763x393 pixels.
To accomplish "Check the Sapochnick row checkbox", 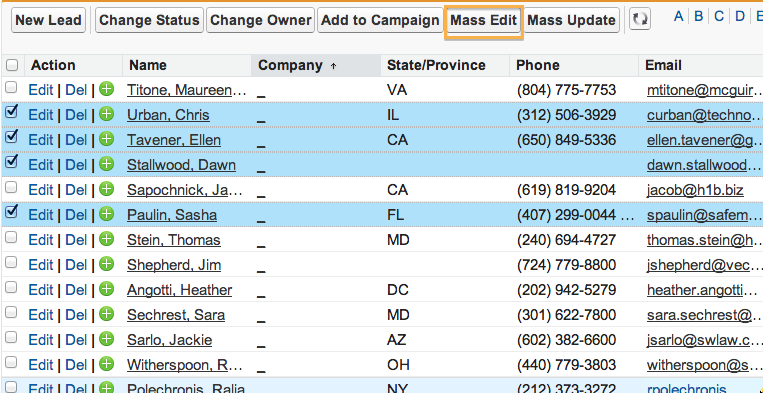I will coord(11,187).
